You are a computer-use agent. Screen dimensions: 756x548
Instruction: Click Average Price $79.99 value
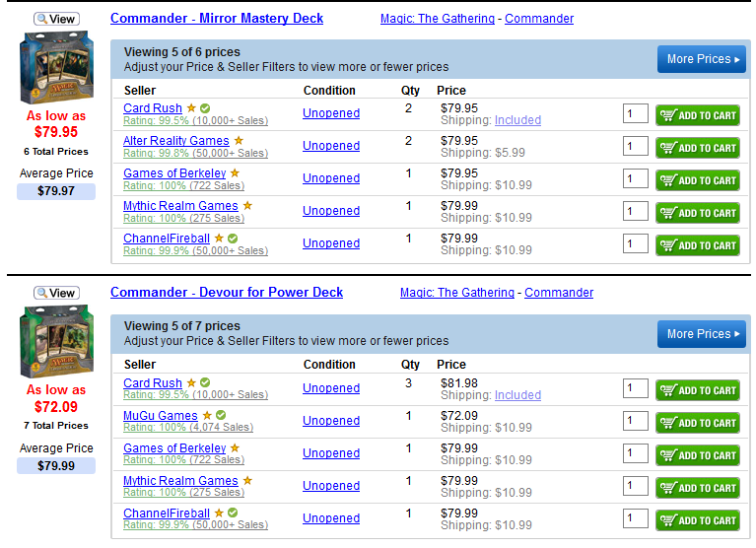click(x=56, y=466)
